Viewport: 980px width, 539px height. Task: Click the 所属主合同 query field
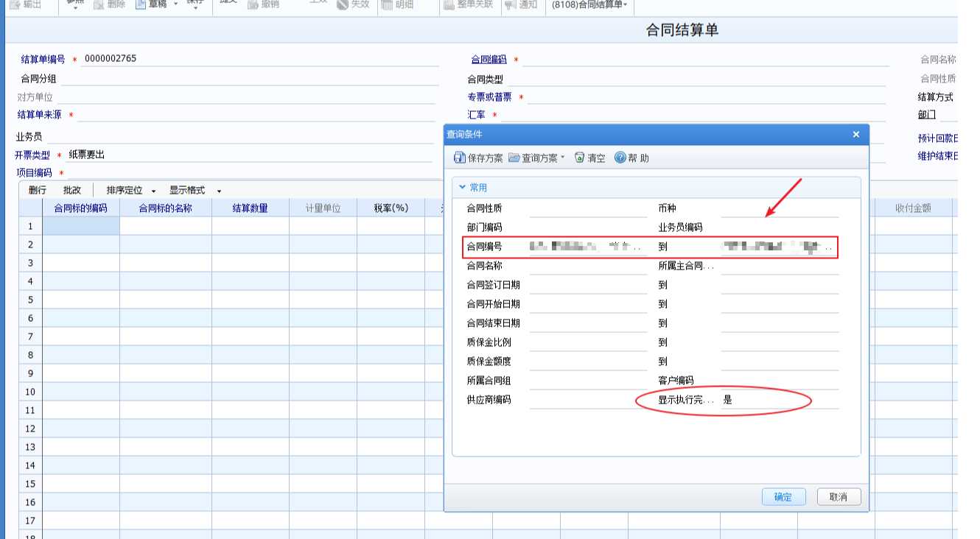click(x=780, y=267)
